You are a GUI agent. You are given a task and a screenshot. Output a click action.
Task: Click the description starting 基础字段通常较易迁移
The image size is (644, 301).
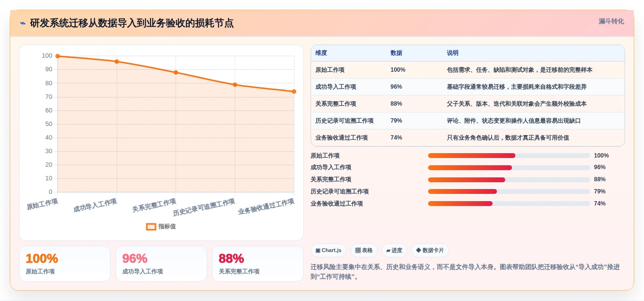517,87
